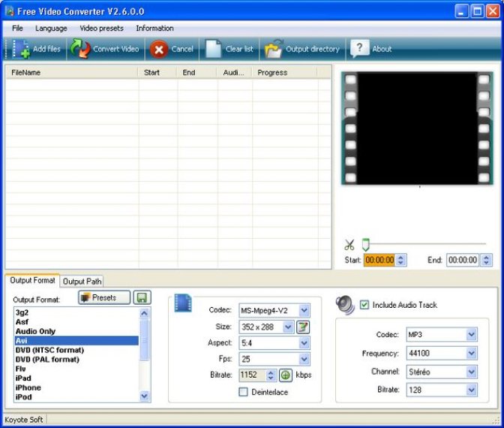Click the custom size edit icon
This screenshot has width=504, height=428.
click(303, 327)
